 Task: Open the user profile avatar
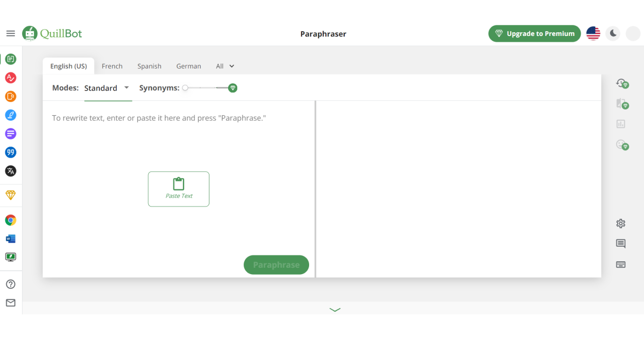point(633,33)
